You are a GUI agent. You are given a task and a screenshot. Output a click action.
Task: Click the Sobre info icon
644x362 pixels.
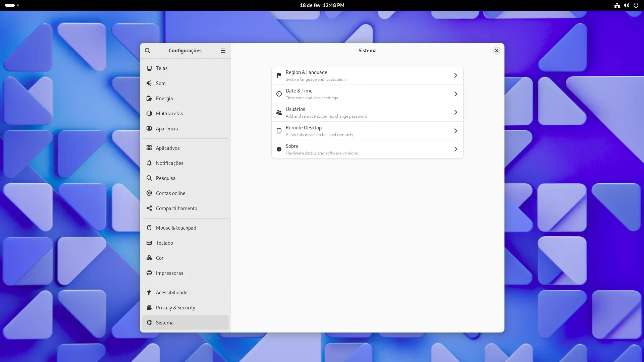pos(279,149)
